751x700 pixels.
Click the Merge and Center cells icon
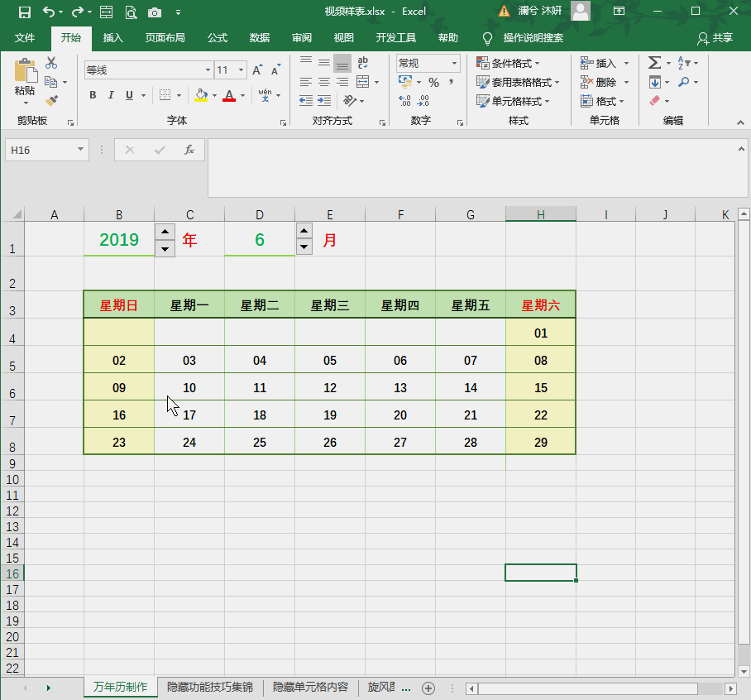coord(363,82)
